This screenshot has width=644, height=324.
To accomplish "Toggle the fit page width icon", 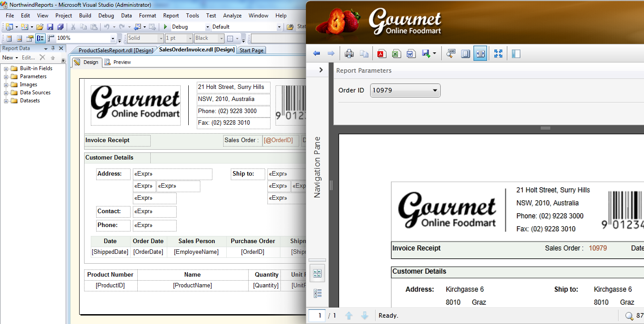I will (x=480, y=54).
